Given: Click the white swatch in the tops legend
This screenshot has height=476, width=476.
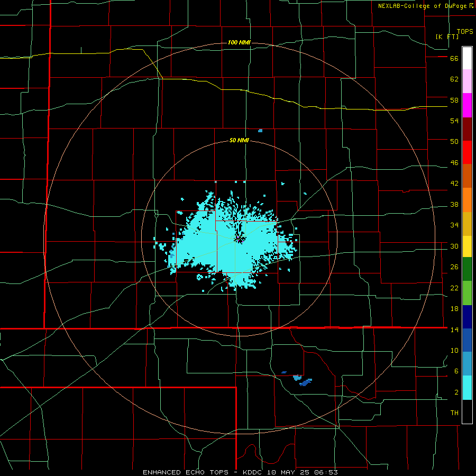Looking at the screenshot, I should click(x=467, y=58).
